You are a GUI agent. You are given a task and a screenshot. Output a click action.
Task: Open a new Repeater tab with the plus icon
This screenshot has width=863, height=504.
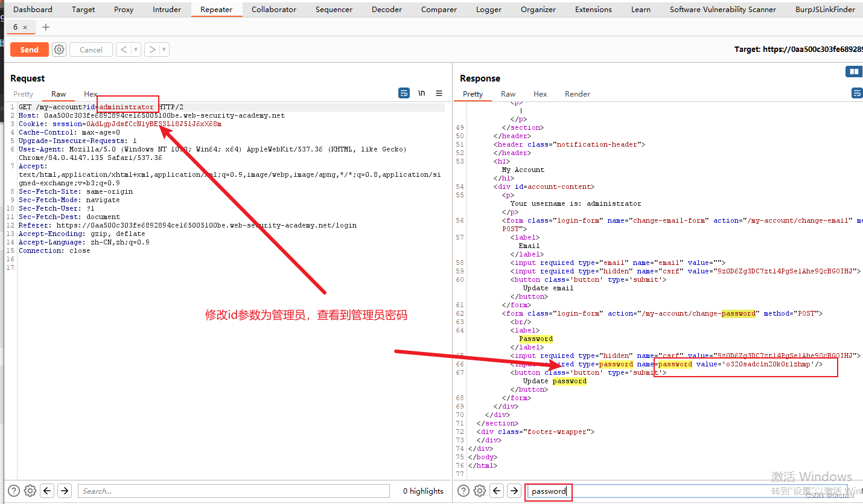(46, 27)
